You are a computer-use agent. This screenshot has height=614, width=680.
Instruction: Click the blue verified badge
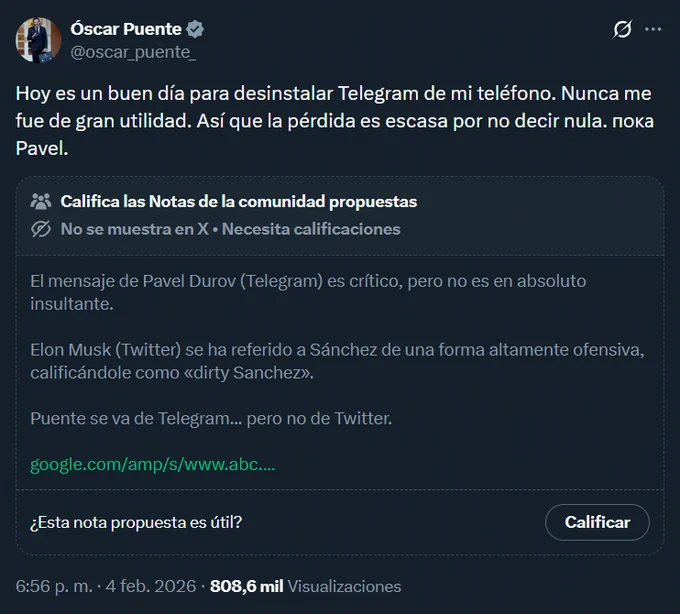click(195, 29)
